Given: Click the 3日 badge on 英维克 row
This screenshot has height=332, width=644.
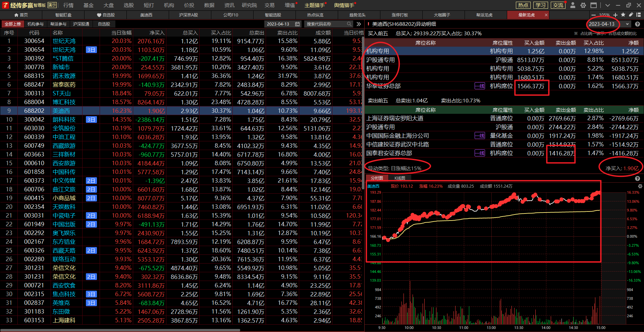Looking at the screenshot, I should (x=91, y=303).
